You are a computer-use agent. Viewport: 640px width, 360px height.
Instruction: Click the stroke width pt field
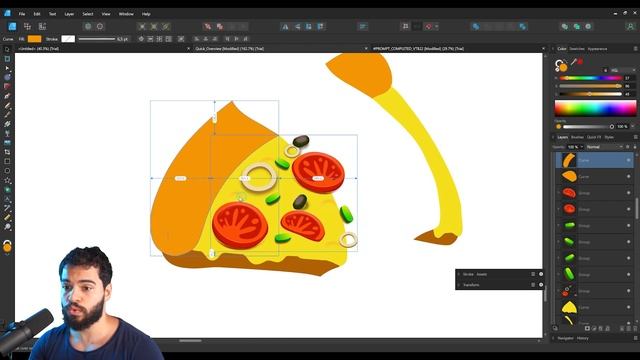(x=123, y=39)
